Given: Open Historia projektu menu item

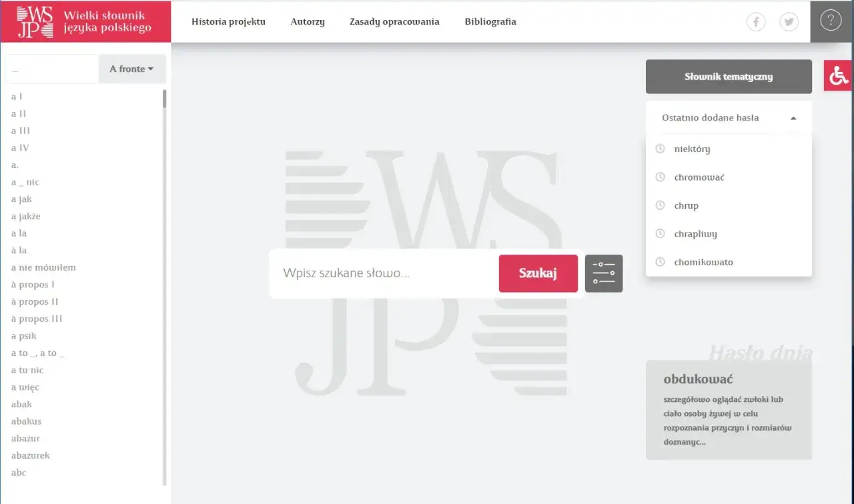Looking at the screenshot, I should 228,21.
